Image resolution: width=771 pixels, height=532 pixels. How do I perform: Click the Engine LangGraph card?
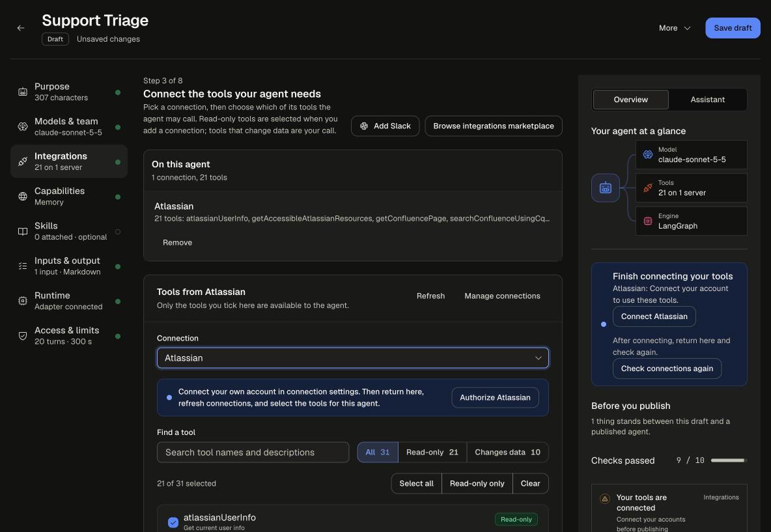(x=691, y=221)
